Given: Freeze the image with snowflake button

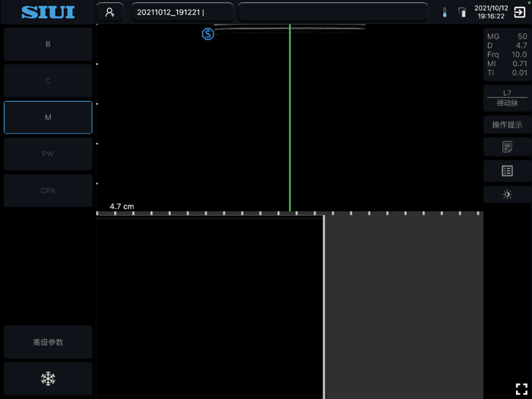Looking at the screenshot, I should click(x=48, y=378).
